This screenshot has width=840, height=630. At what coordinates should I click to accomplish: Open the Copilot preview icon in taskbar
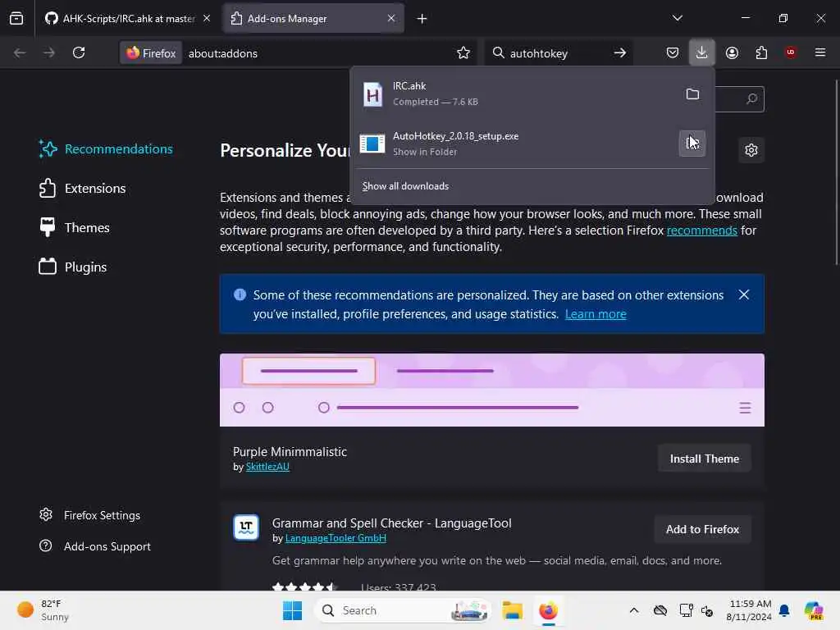tap(814, 610)
